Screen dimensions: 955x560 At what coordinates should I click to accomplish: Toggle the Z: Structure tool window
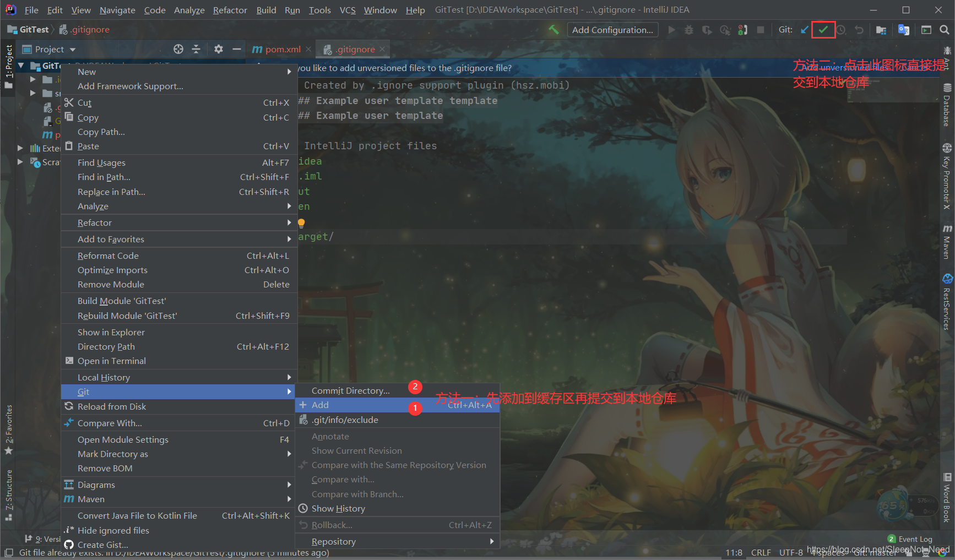point(8,494)
